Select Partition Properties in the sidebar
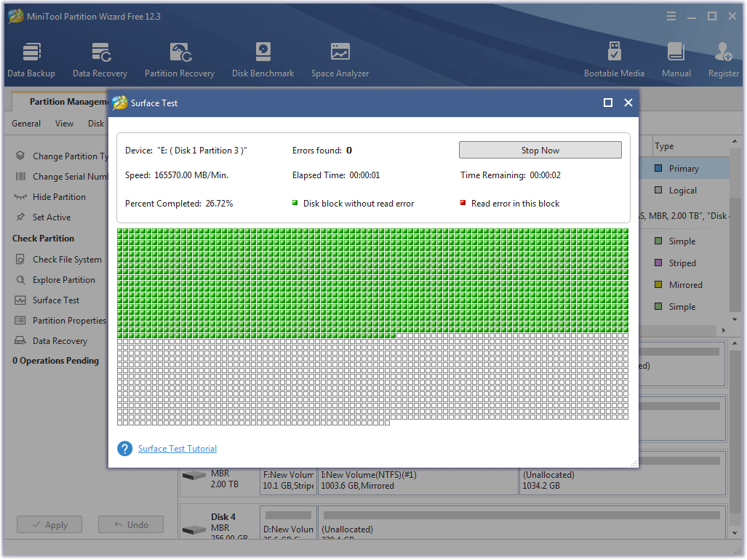Screen dimensions: 747x560 point(70,321)
